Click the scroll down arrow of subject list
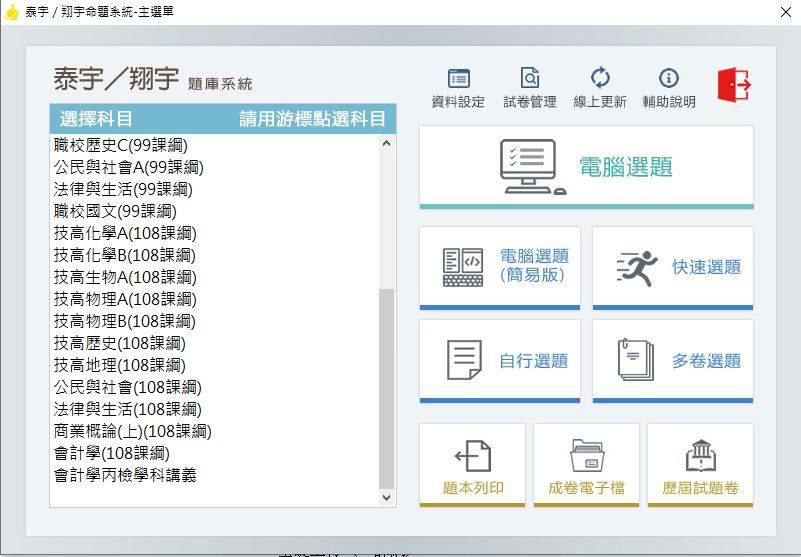801x557 pixels. (x=387, y=497)
